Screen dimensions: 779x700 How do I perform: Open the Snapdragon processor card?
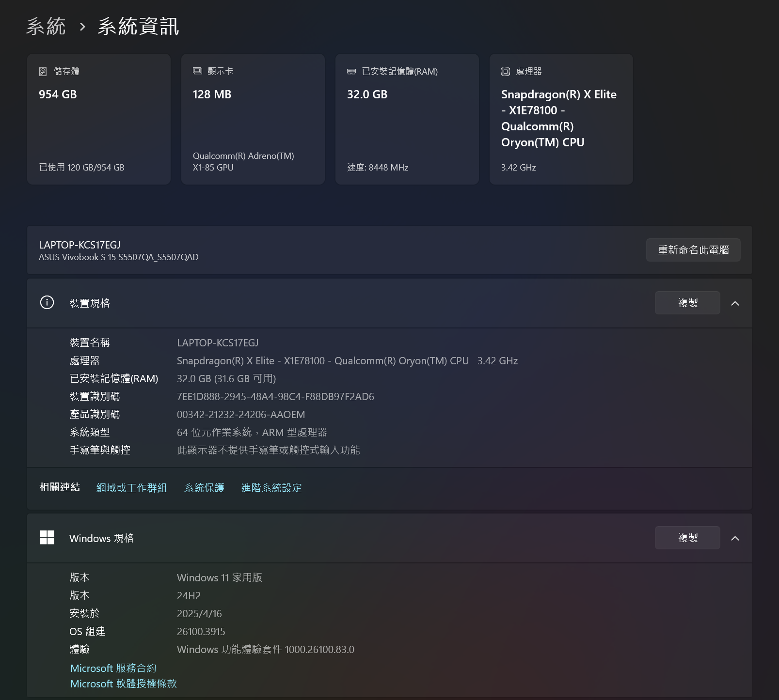[x=561, y=119]
